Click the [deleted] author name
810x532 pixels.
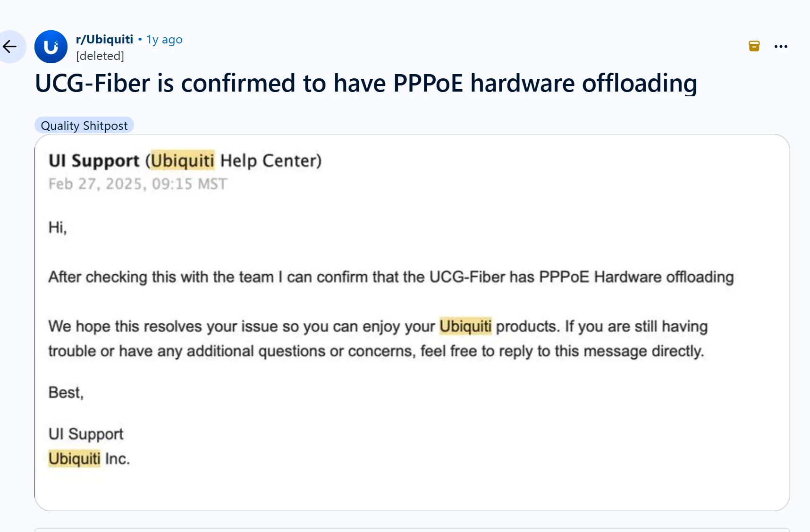tap(100, 56)
